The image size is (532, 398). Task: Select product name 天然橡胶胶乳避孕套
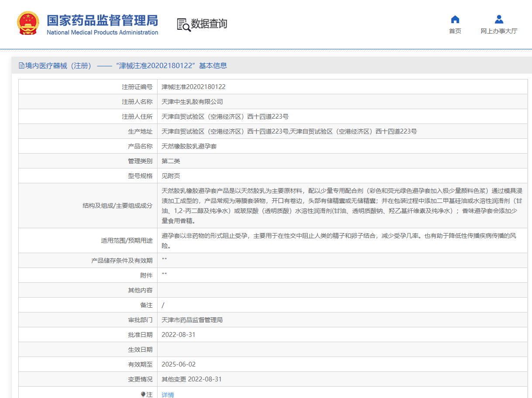coord(189,146)
